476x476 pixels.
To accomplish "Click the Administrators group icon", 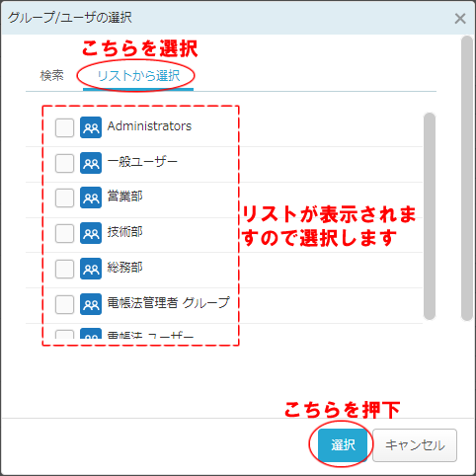I will tap(91, 127).
